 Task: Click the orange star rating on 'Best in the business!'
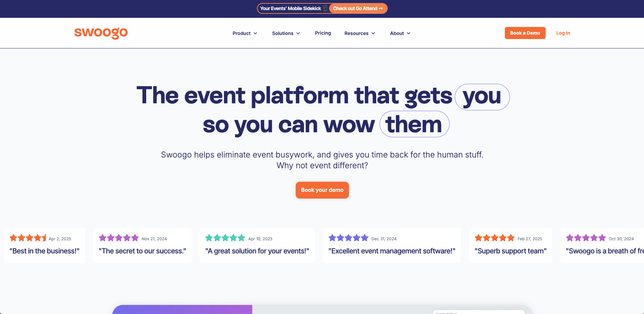(x=28, y=238)
